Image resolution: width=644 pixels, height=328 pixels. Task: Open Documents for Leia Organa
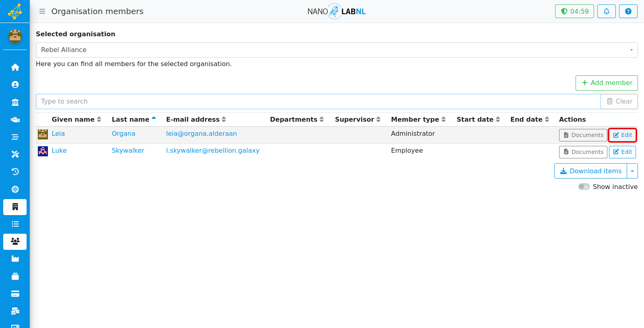pyautogui.click(x=583, y=135)
